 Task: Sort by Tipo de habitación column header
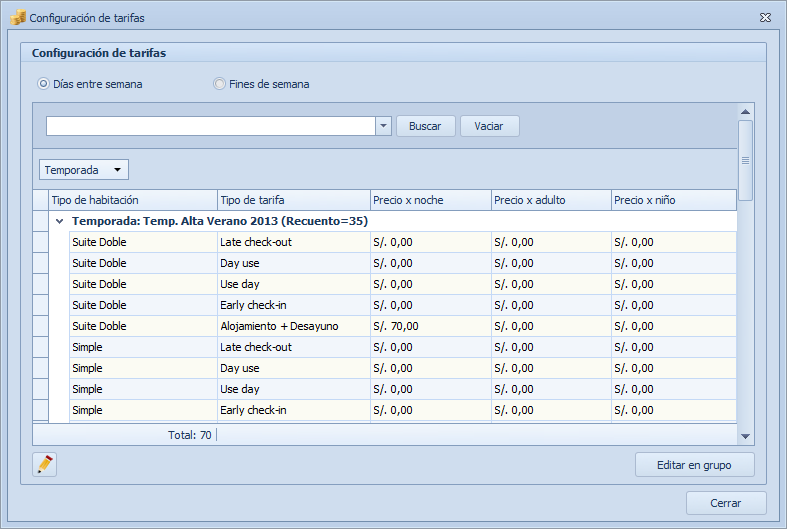point(132,200)
